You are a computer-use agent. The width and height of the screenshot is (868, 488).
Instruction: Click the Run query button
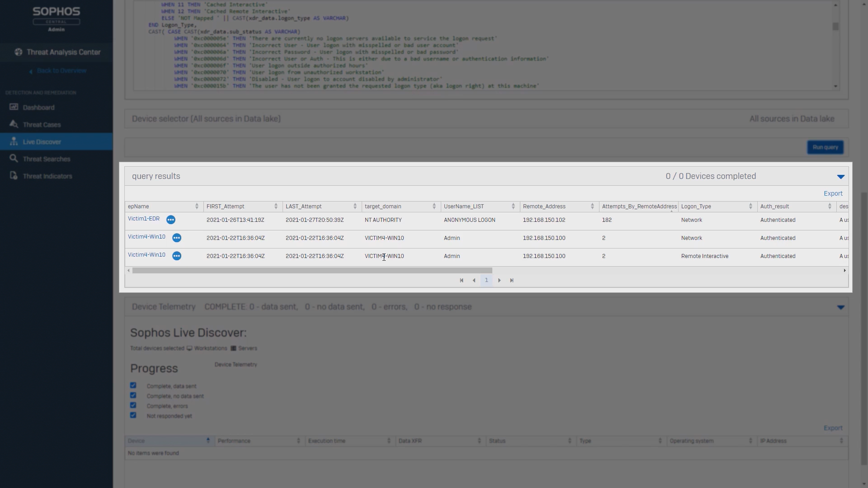[825, 147]
